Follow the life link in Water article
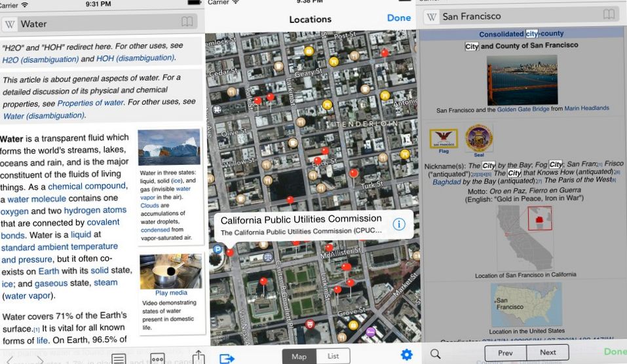This screenshot has height=364, width=627. click(43, 341)
